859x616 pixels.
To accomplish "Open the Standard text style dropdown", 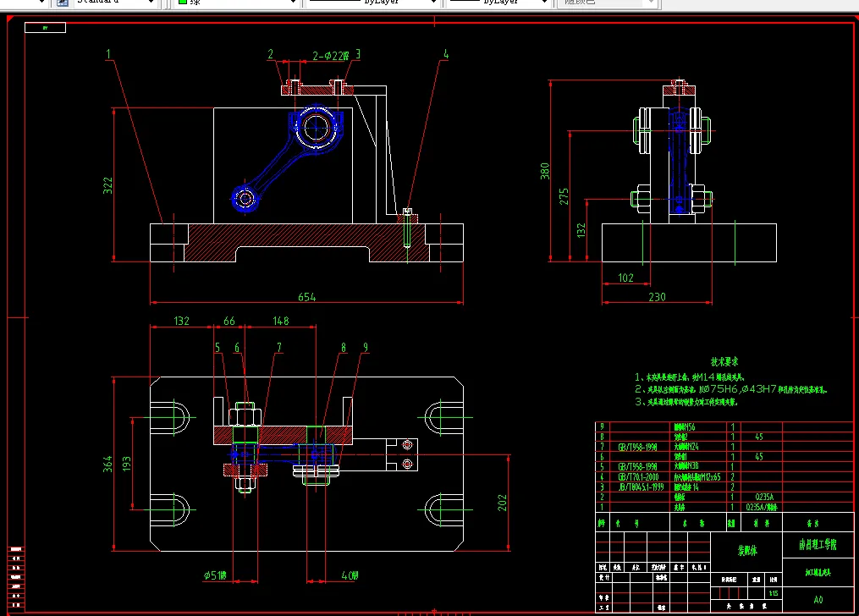I will coord(114,3).
